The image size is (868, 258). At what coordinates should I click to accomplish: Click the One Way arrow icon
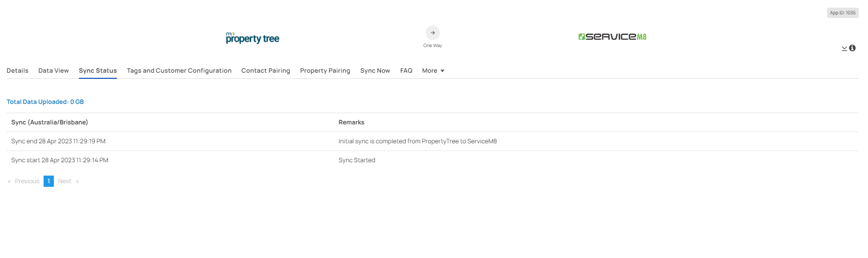[433, 33]
